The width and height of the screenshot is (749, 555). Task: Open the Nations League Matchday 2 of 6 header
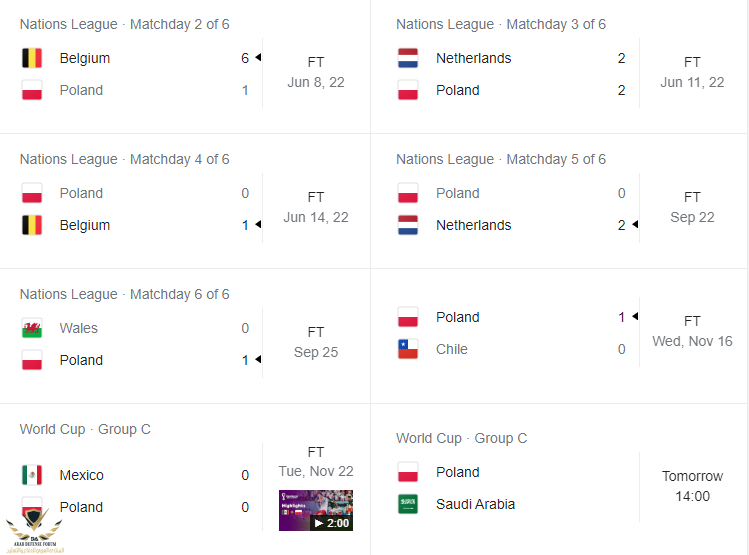(x=125, y=24)
